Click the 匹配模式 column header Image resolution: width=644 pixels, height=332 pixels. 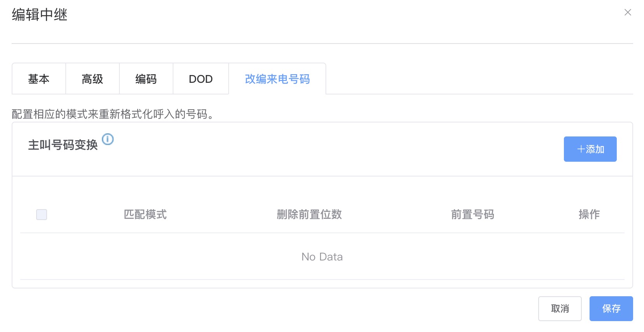pos(145,214)
